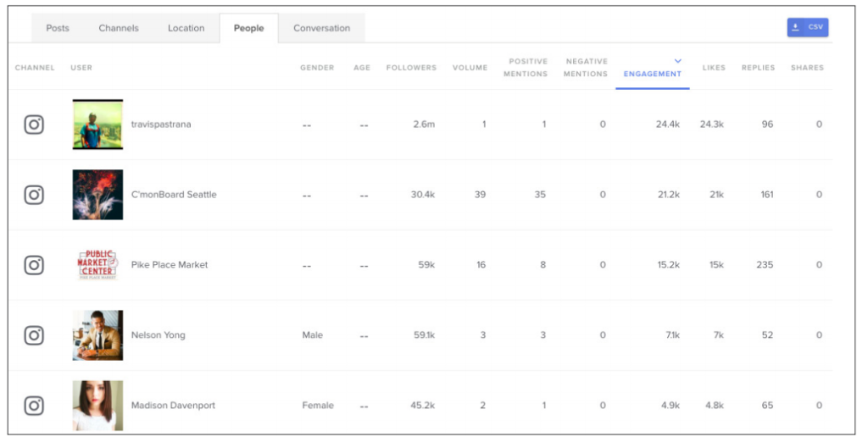The image size is (868, 442).
Task: Click Instagram icon in travispastrana row
Action: click(34, 124)
